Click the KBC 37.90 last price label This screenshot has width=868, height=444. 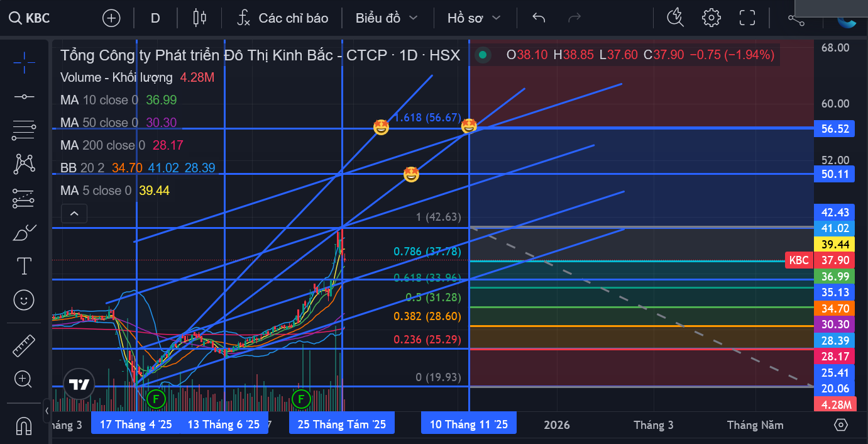tap(820, 260)
